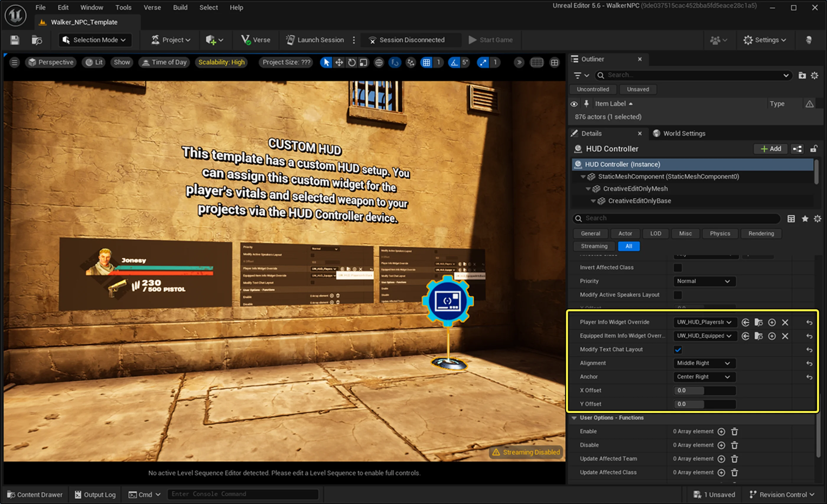Viewport: 827px width, 504px height.
Task: Toggle world coordinate system globe icon
Action: (379, 62)
